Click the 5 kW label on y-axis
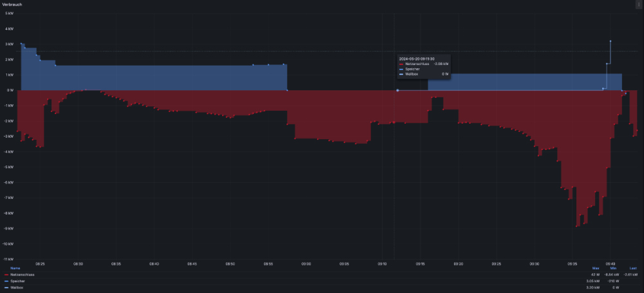Image resolution: width=644 pixels, height=293 pixels. [x=10, y=14]
